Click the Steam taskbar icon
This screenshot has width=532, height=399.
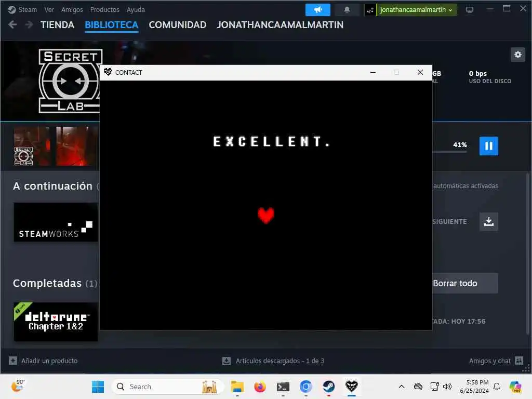(328, 387)
